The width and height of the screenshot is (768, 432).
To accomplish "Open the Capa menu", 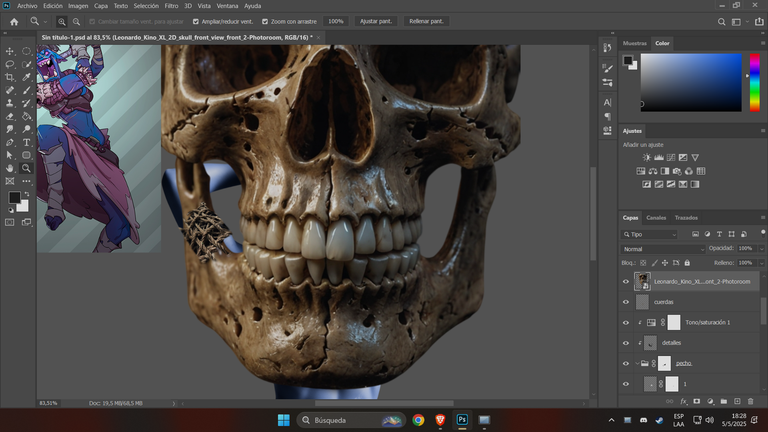I will [x=101, y=6].
